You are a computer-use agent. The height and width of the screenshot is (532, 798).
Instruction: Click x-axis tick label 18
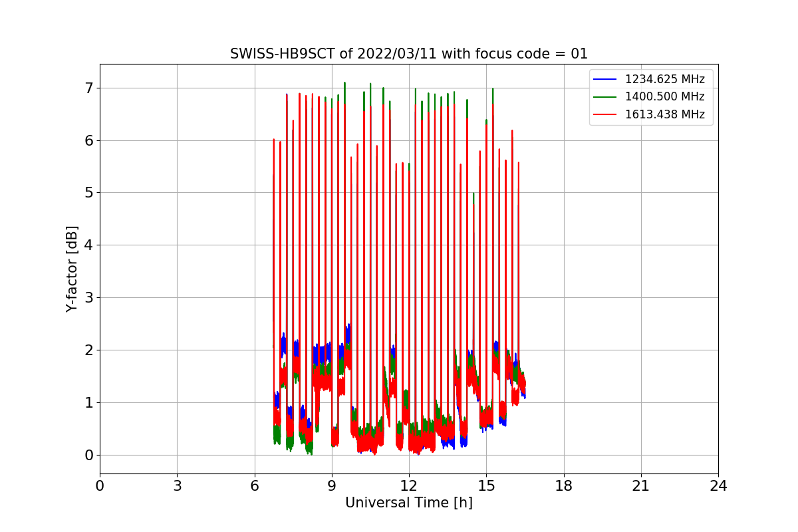(x=564, y=486)
